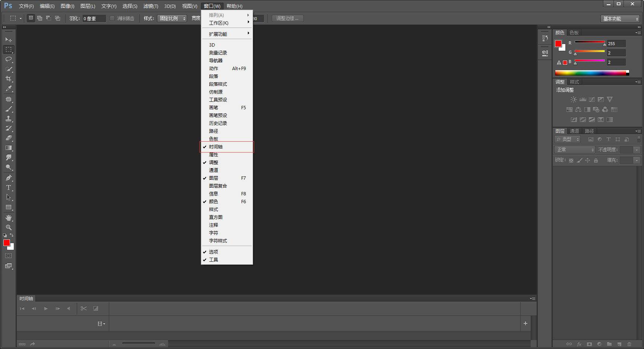Image resolution: width=644 pixels, height=349 pixels.
Task: Click the timeline plus add button
Action: tap(525, 323)
